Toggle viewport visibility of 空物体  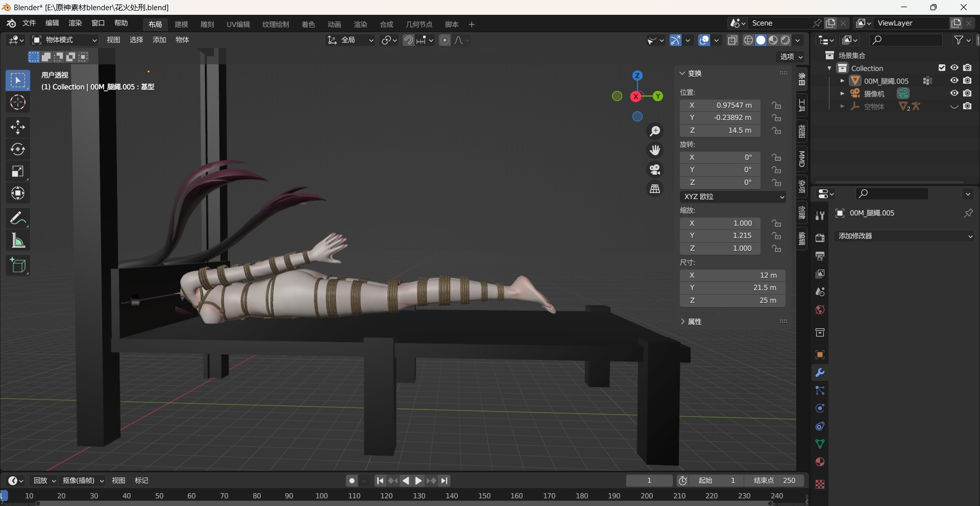coord(954,106)
